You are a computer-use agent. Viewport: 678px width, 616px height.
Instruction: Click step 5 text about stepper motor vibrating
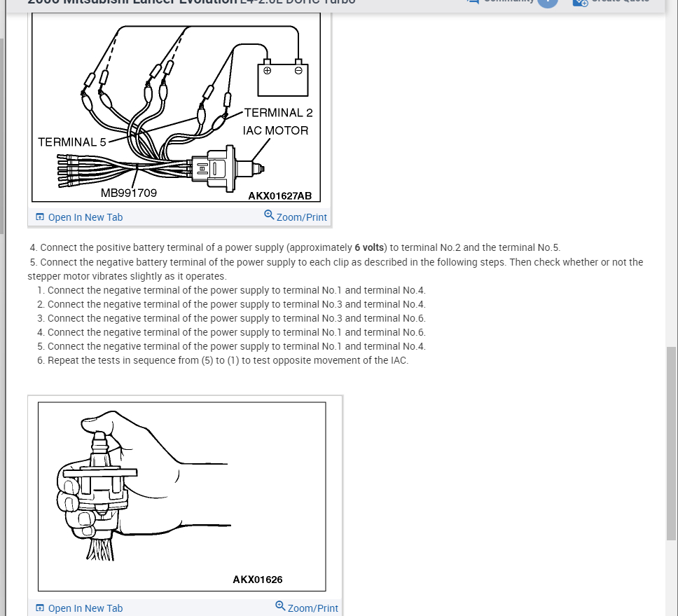pyautogui.click(x=335, y=269)
